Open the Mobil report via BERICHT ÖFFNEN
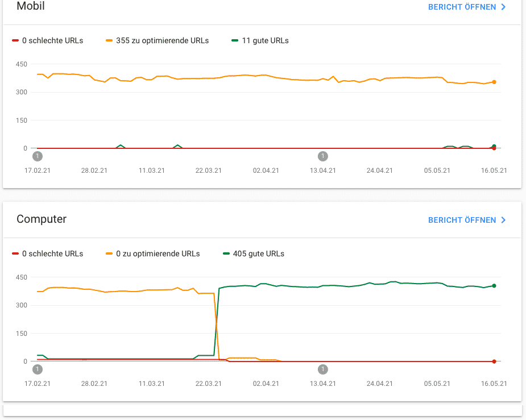The image size is (526, 420). pyautogui.click(x=467, y=7)
